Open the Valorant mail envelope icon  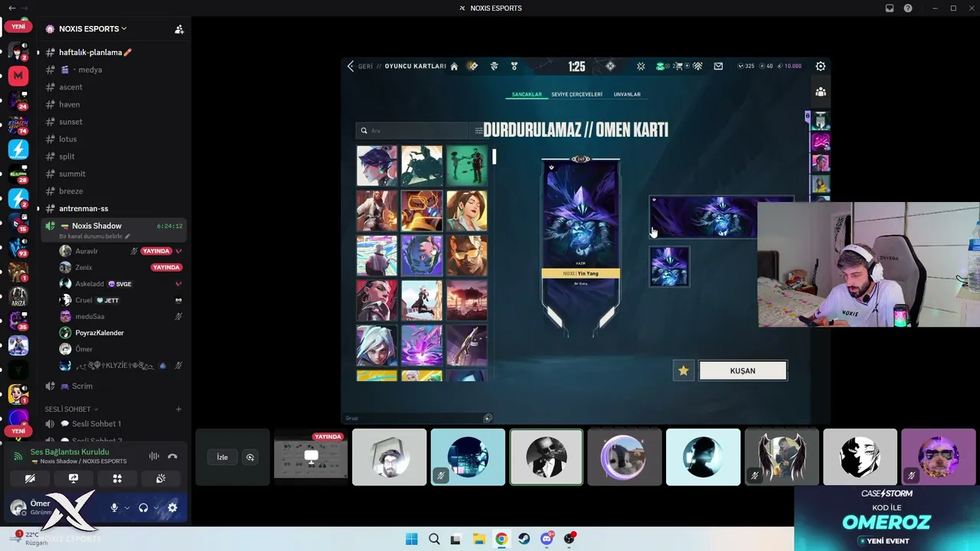click(718, 67)
